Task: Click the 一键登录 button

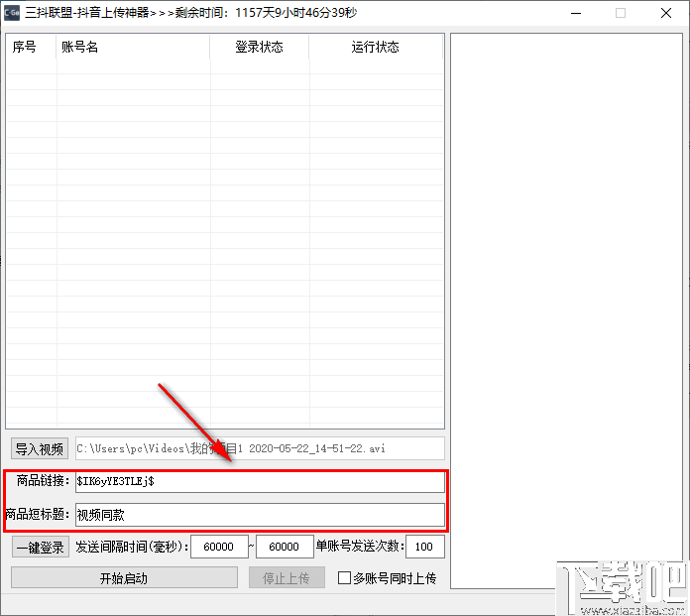Action: click(40, 548)
